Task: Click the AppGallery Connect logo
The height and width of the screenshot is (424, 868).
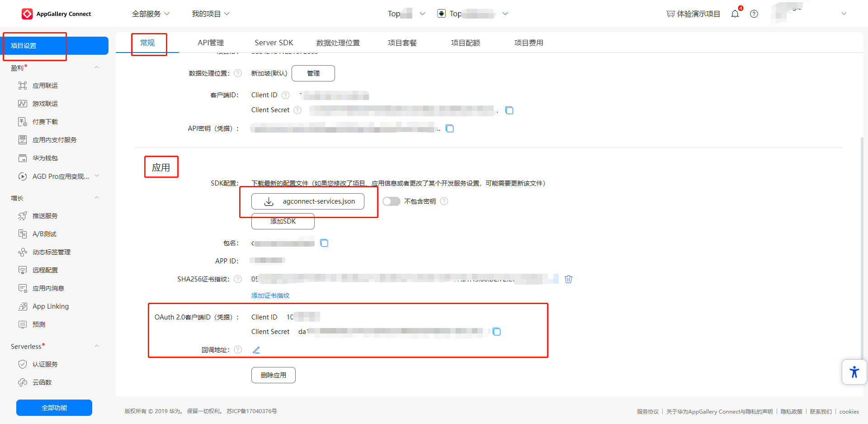Action: tap(56, 14)
